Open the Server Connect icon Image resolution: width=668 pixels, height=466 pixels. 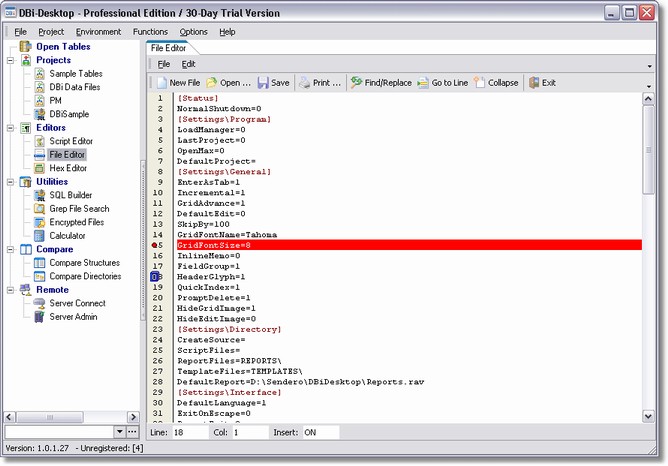click(x=40, y=303)
